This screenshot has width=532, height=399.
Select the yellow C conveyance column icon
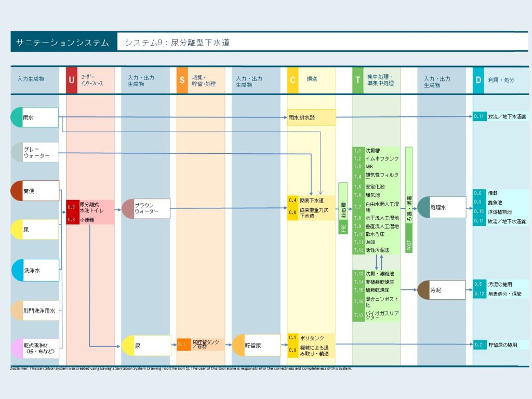click(292, 79)
